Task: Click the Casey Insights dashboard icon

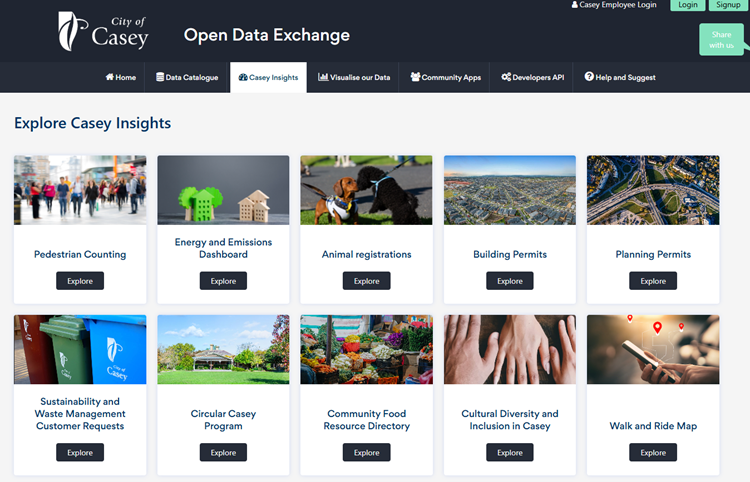Action: coord(243,77)
